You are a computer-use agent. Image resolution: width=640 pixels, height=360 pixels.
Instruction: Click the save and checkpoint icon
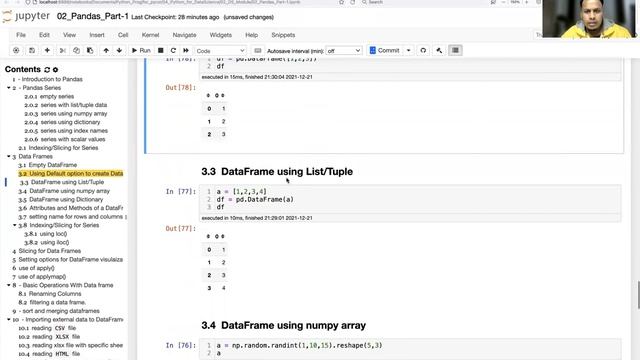(x=31, y=51)
